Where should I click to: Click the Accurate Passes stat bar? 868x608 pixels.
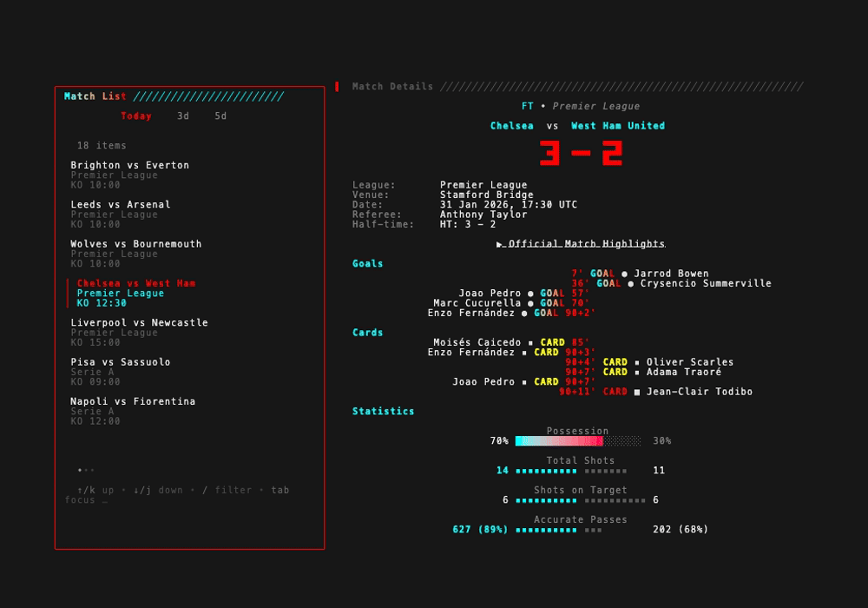558,530
